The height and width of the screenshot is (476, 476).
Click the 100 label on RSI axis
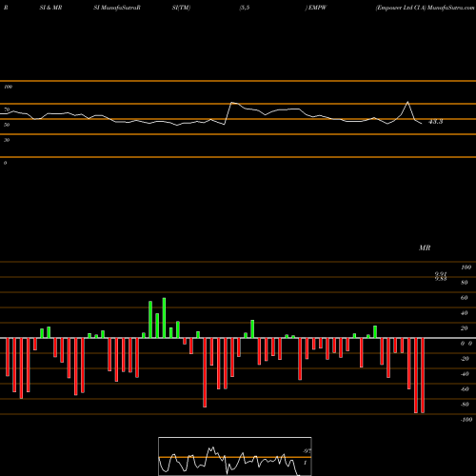pos(8,87)
